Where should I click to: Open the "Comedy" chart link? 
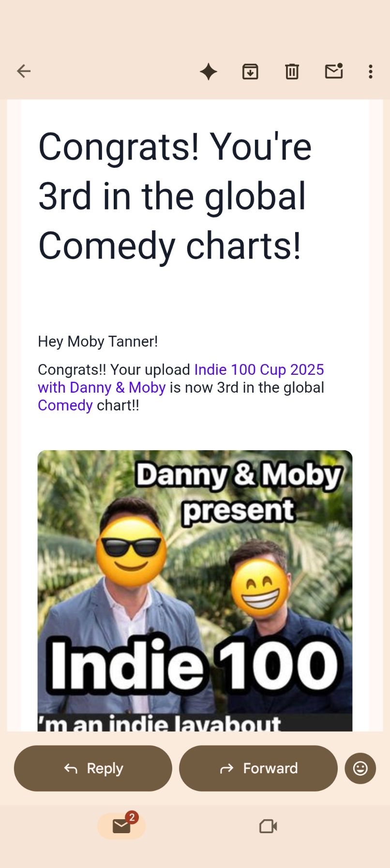[65, 406]
